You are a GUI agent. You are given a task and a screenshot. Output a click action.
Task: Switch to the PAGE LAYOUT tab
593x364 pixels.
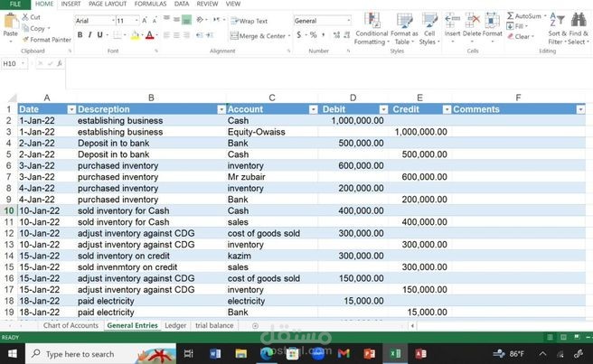(108, 4)
